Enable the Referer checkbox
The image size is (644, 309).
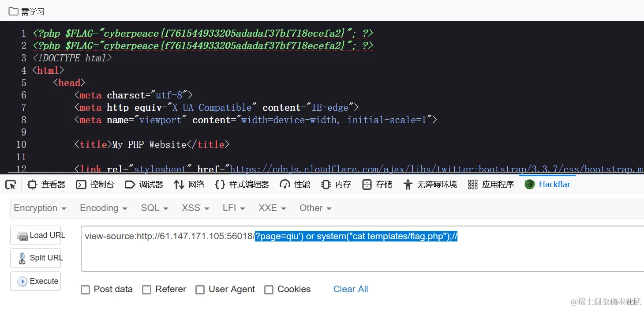click(146, 290)
